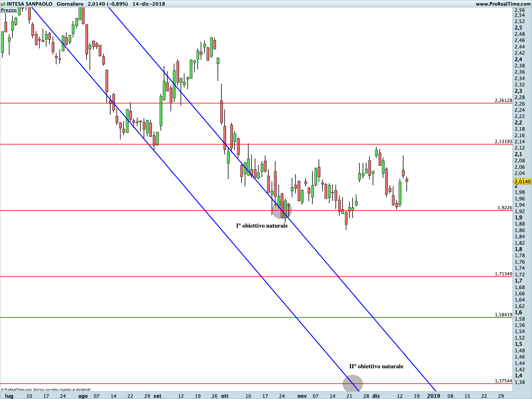
Task: Click the 14-dic-2018 date in header
Action: (x=149, y=4)
